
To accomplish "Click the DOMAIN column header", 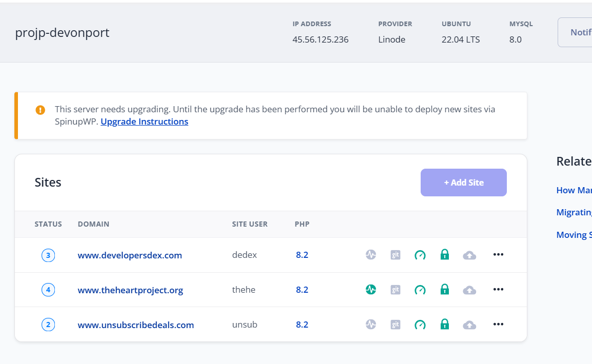I will point(94,224).
